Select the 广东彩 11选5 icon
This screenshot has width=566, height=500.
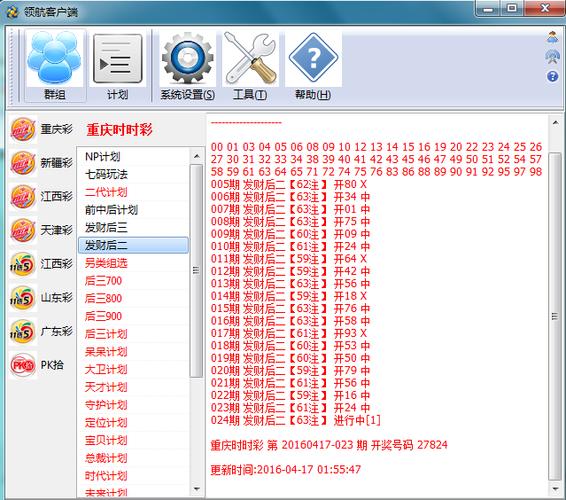click(x=23, y=331)
